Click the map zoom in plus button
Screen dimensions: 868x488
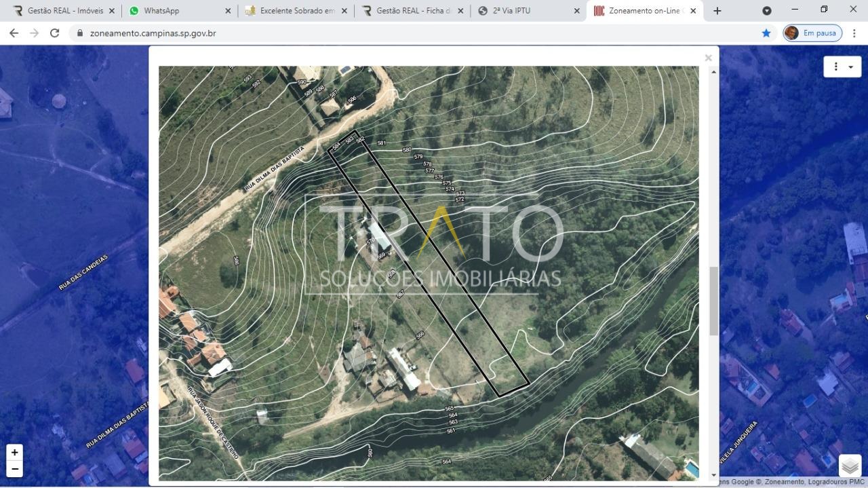(14, 453)
